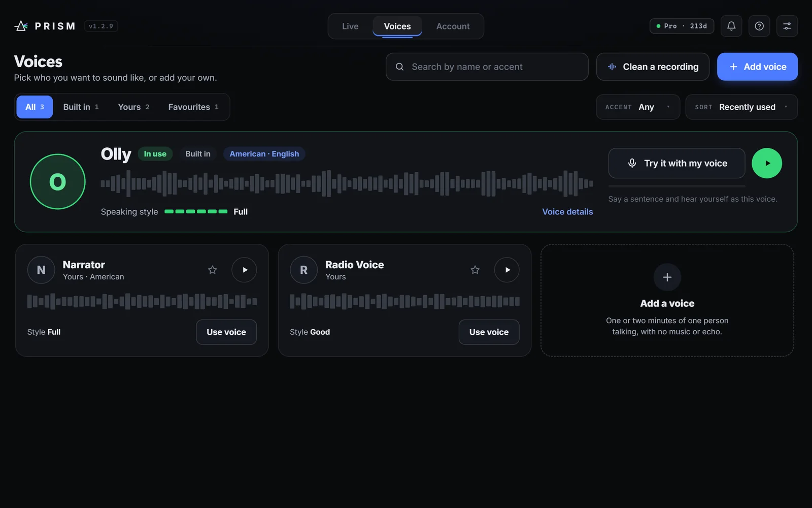This screenshot has height=508, width=812.
Task: Click the progress bar under Try it with my voice
Action: coord(676,186)
